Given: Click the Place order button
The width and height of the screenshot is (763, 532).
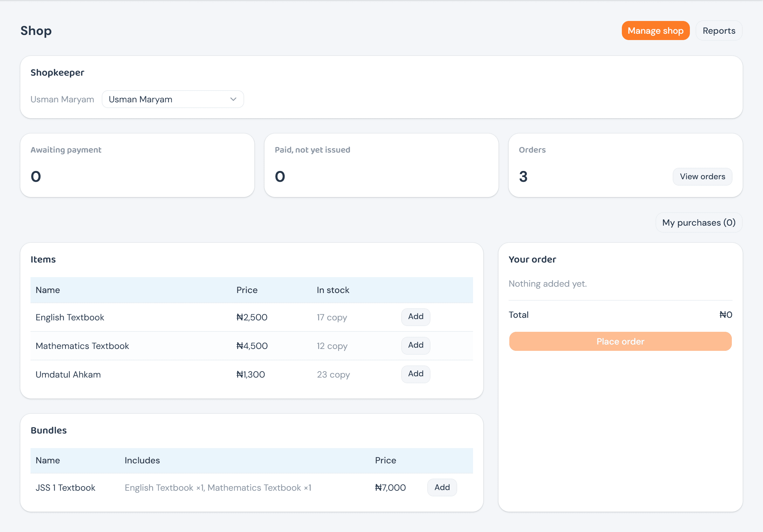Looking at the screenshot, I should [x=620, y=341].
